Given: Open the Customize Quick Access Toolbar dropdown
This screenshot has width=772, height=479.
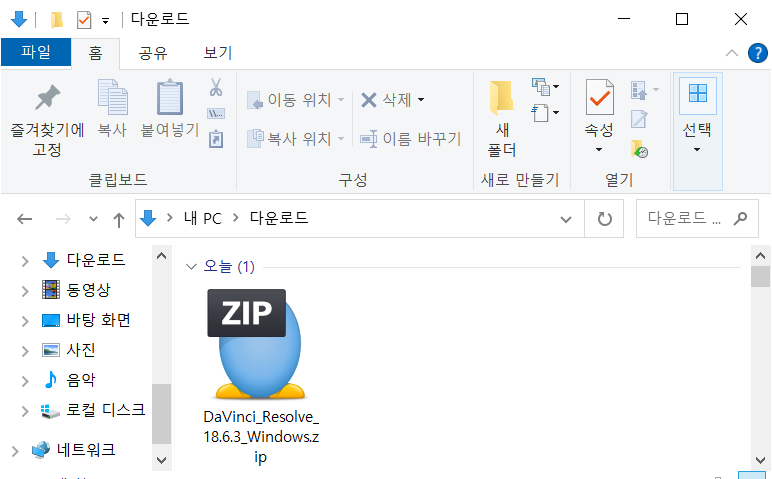Looking at the screenshot, I should point(105,21).
